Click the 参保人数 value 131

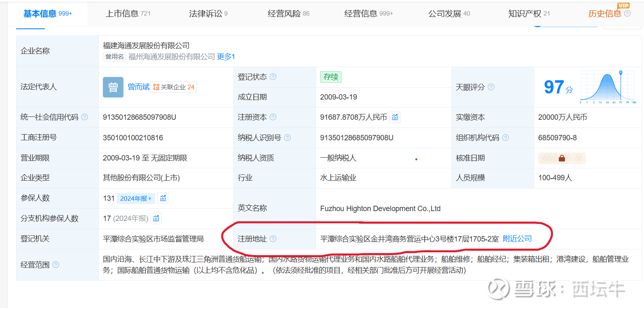coord(109,198)
